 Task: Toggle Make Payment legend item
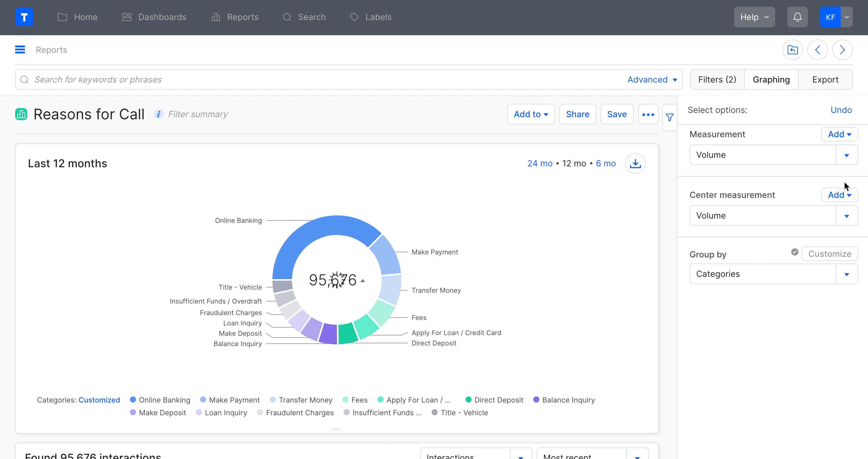(234, 400)
